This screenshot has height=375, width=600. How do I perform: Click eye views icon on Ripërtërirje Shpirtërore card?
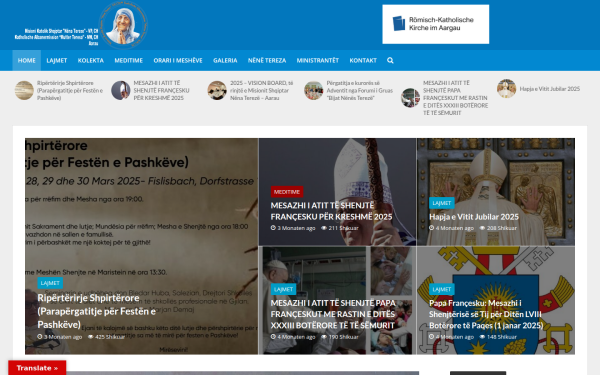tap(91, 337)
